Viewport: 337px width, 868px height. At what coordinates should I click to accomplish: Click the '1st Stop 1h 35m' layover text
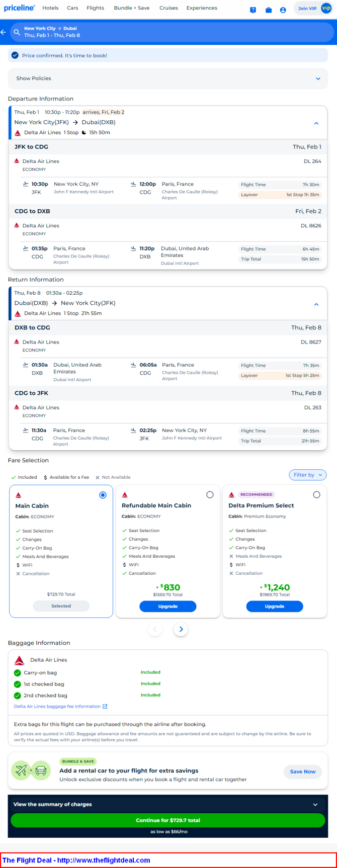pos(303,195)
